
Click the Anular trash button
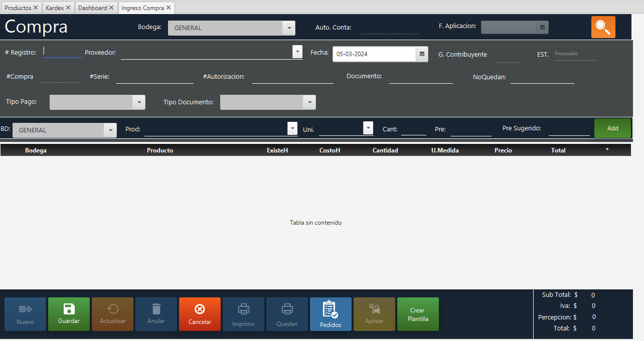pyautogui.click(x=156, y=314)
